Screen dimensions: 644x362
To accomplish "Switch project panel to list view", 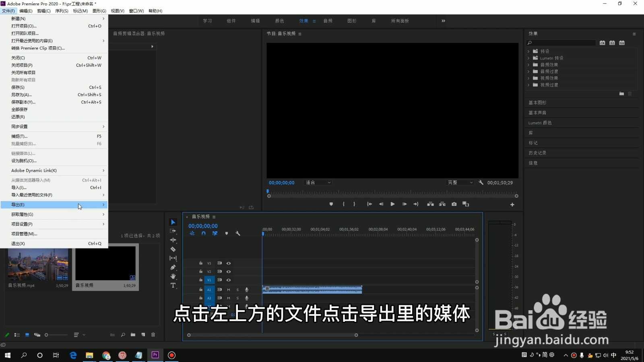I will coord(17,335).
